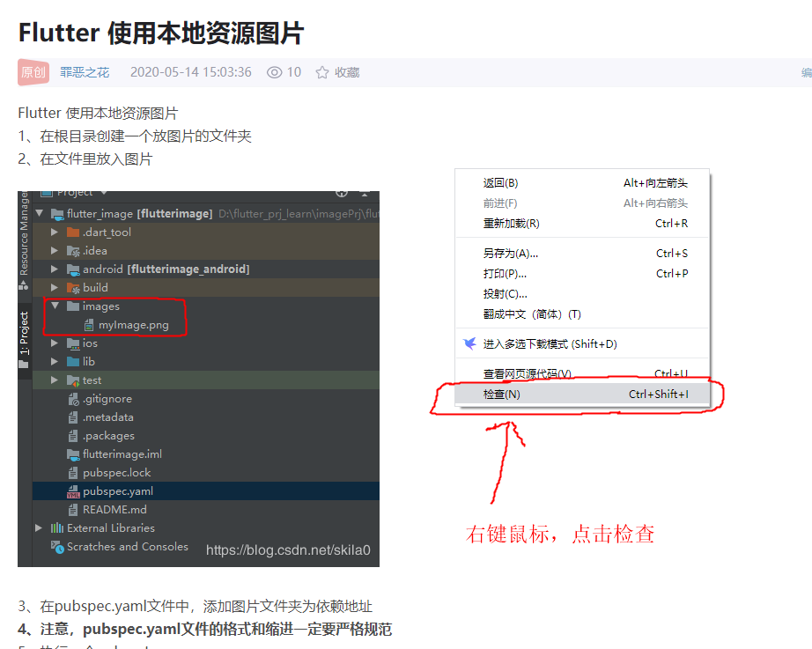Choose 重新加载(R) in context menu

click(582, 224)
